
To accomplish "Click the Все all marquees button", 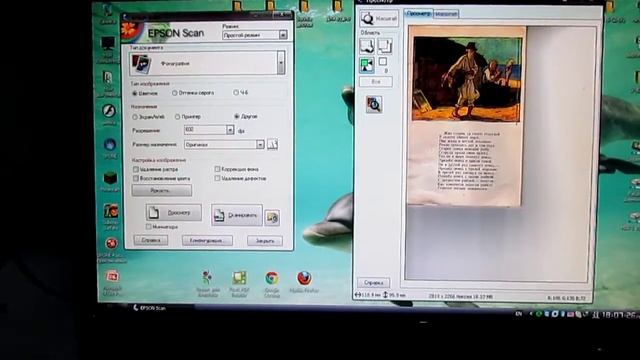I will coord(376,82).
